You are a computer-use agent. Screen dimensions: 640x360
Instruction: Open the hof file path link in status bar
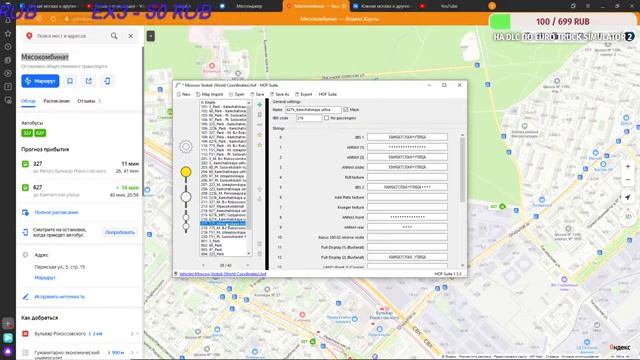(222, 274)
